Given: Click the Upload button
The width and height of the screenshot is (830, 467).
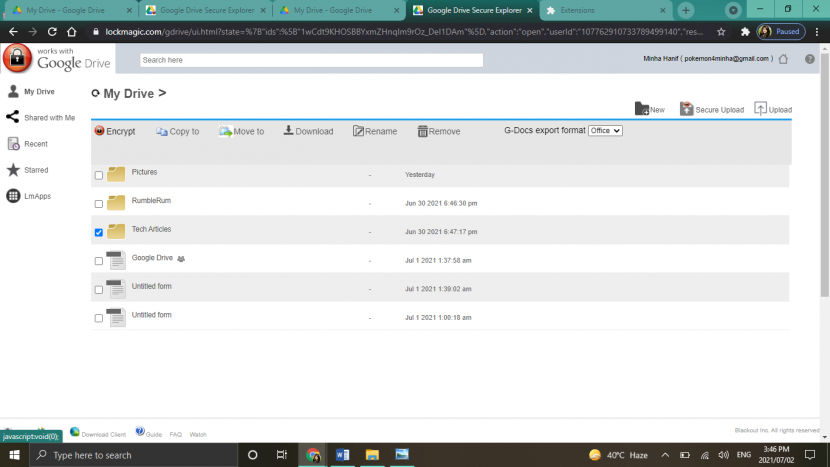Looking at the screenshot, I should [773, 109].
